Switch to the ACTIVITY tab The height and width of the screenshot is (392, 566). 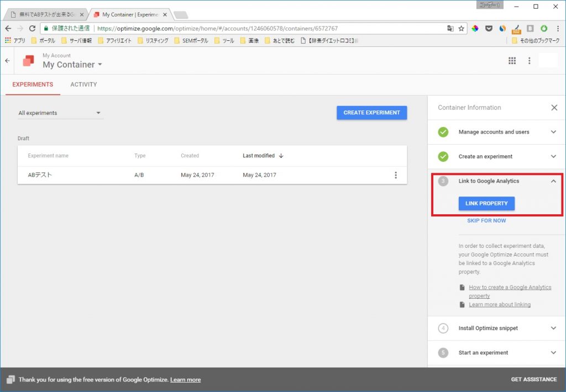click(x=83, y=84)
